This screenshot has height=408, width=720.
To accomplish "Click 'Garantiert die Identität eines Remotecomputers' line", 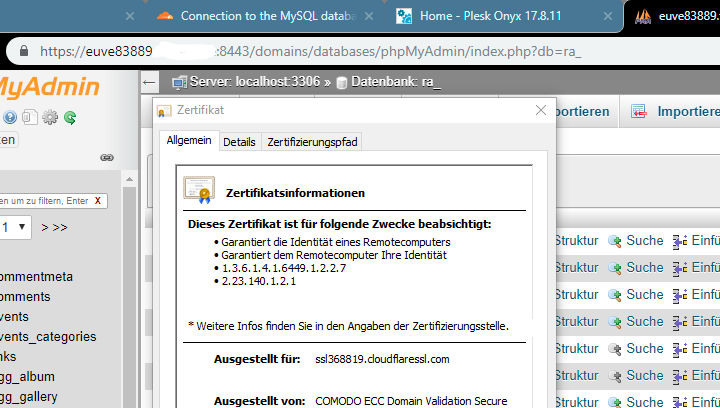I will click(x=336, y=242).
